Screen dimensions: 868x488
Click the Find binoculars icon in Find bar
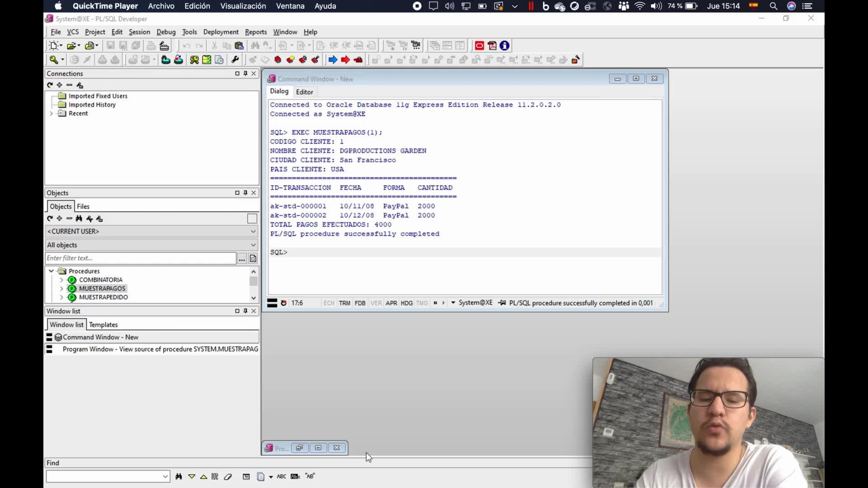pos(179,476)
